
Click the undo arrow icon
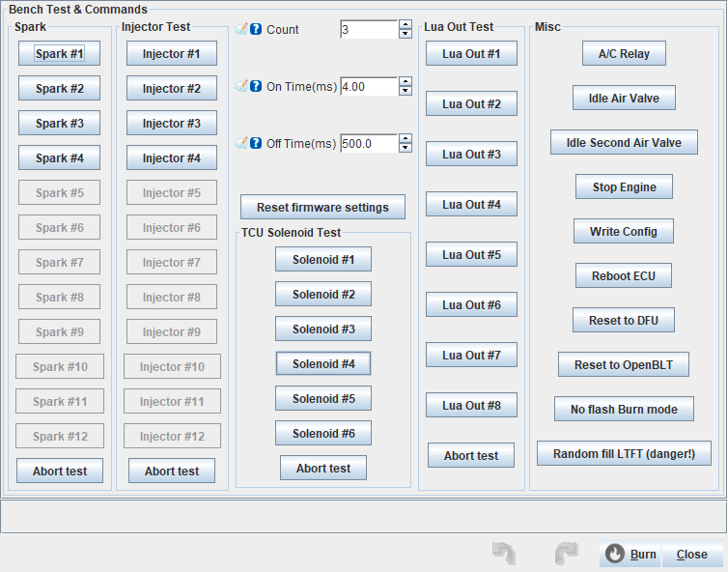[x=504, y=554]
